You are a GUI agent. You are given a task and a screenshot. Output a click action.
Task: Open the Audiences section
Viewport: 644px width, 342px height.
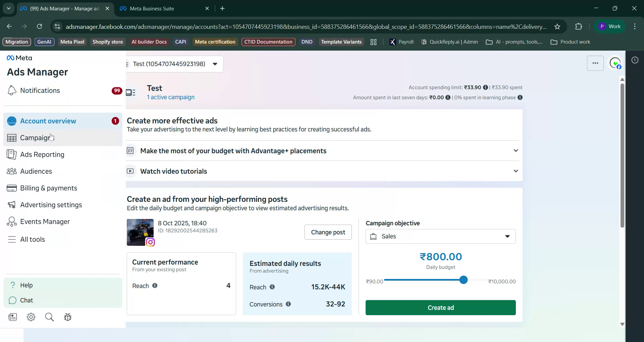coord(36,171)
